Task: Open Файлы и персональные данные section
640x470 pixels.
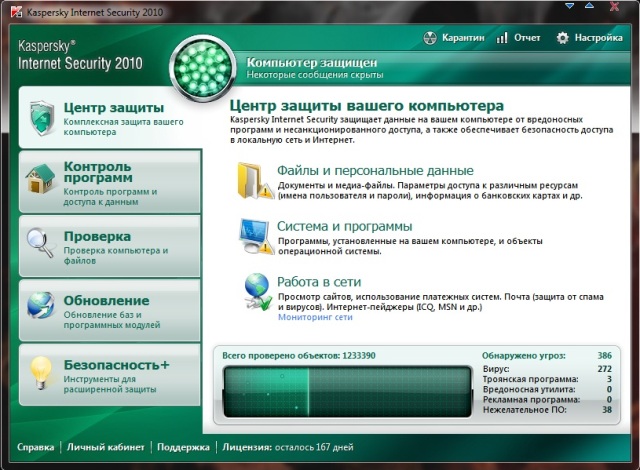Action: (x=375, y=171)
